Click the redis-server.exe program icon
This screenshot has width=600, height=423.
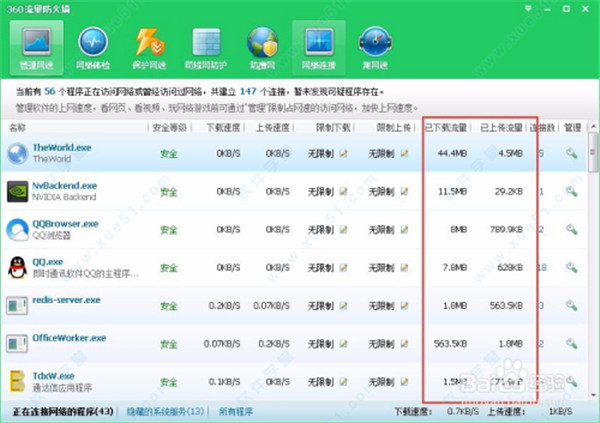click(x=17, y=306)
